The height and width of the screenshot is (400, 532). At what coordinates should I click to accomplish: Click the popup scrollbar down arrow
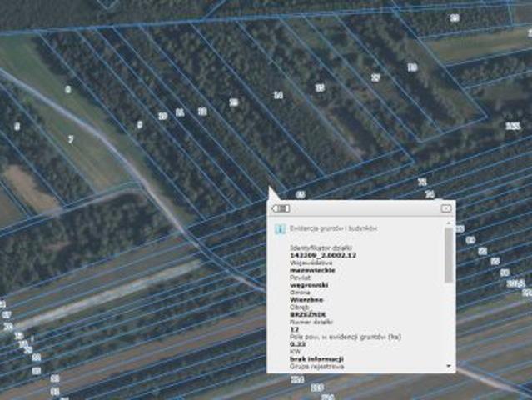tap(450, 365)
